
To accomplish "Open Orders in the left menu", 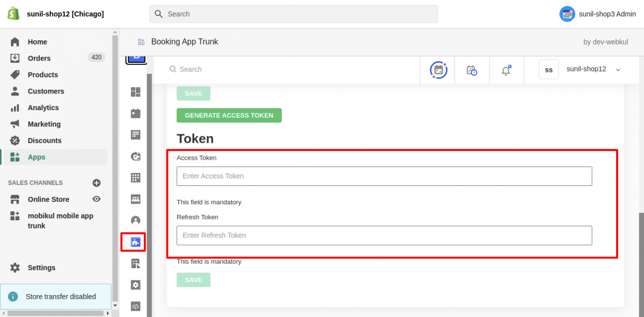I will 39,58.
